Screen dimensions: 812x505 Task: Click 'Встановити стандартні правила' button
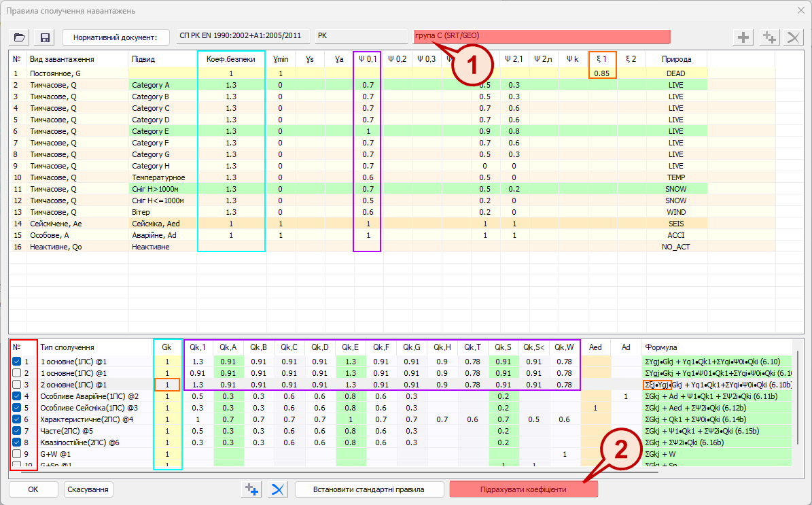pos(369,489)
